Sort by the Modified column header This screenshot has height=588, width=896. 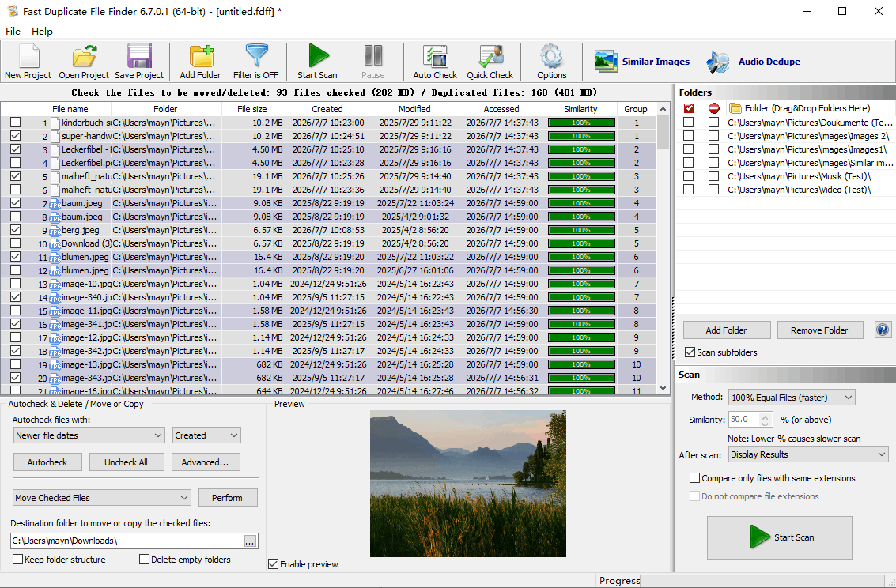414,109
